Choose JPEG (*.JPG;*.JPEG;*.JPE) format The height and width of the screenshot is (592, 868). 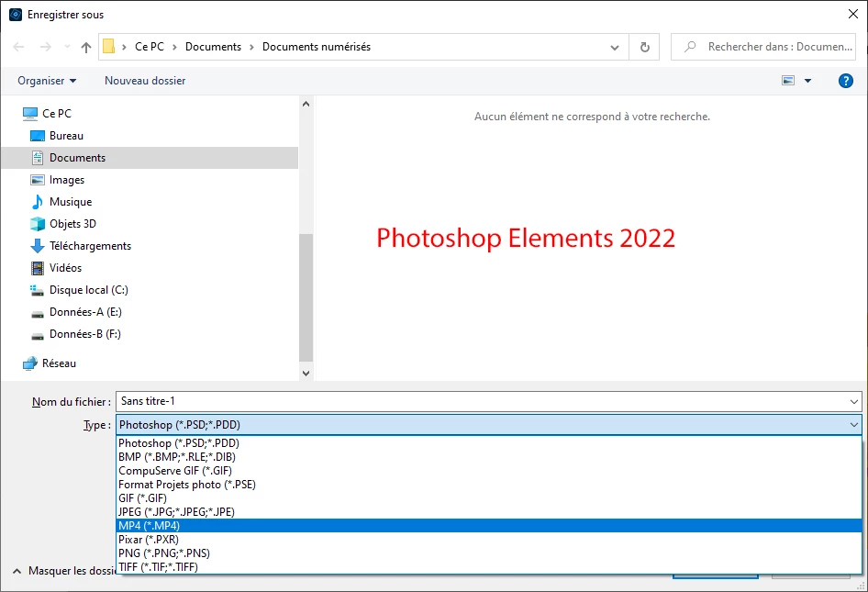click(x=489, y=512)
